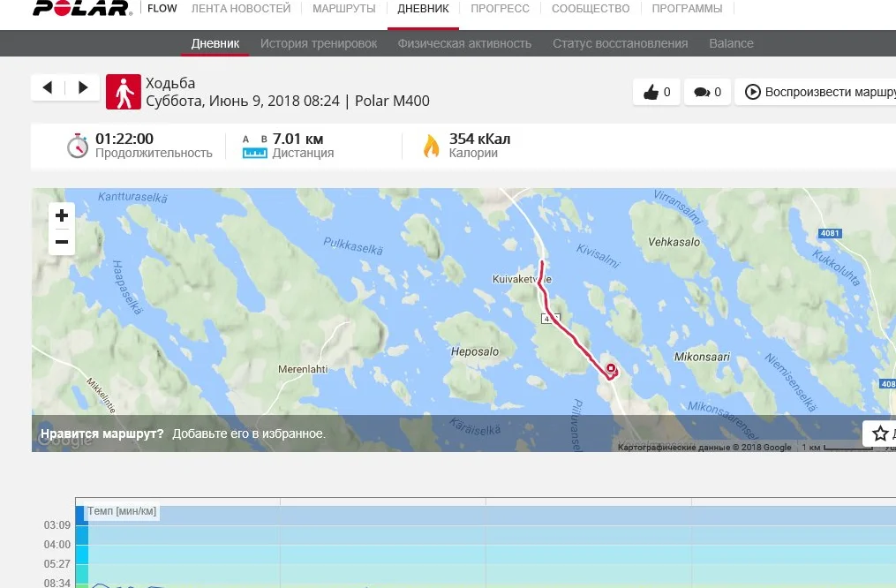
Task: Switch to История тренировок tab
Action: 318,43
